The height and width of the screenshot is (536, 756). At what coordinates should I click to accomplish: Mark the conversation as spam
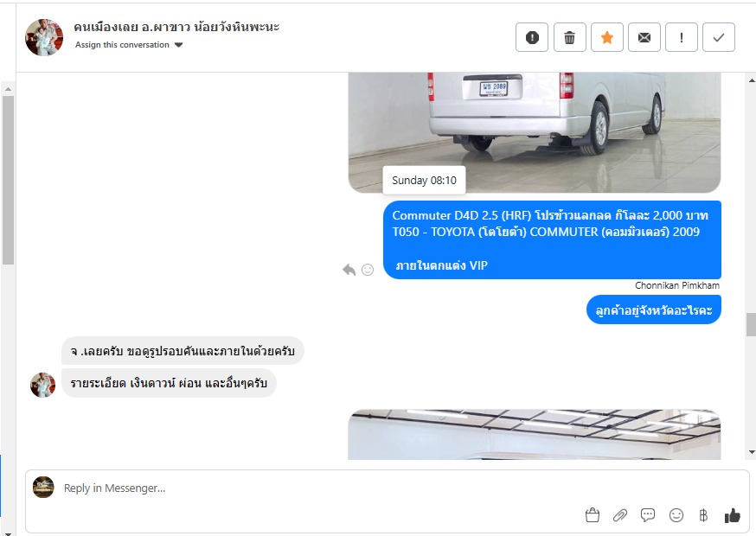click(532, 37)
